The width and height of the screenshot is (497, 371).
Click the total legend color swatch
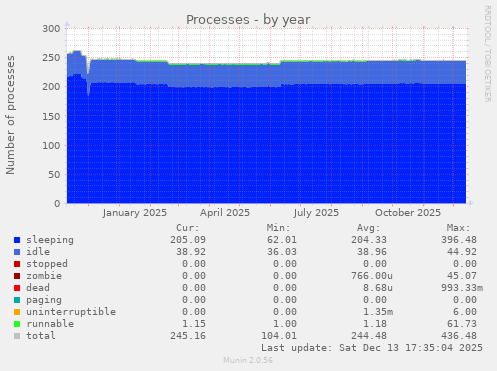pyautogui.click(x=17, y=336)
